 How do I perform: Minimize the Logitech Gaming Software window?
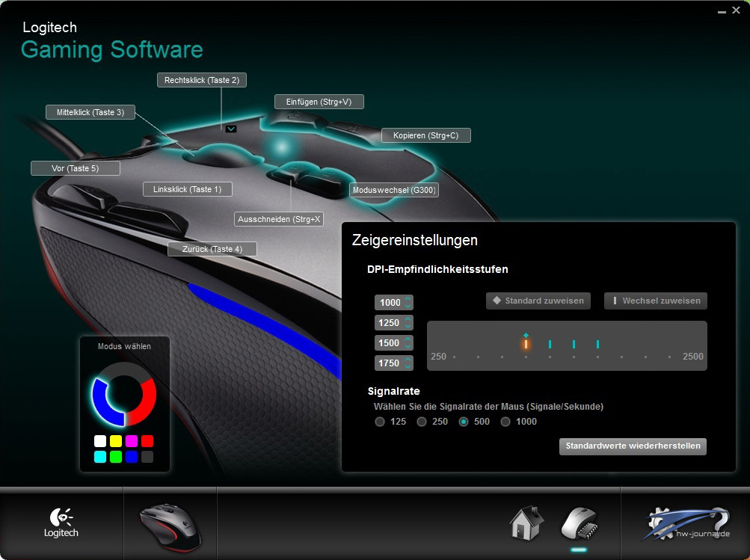click(x=722, y=11)
